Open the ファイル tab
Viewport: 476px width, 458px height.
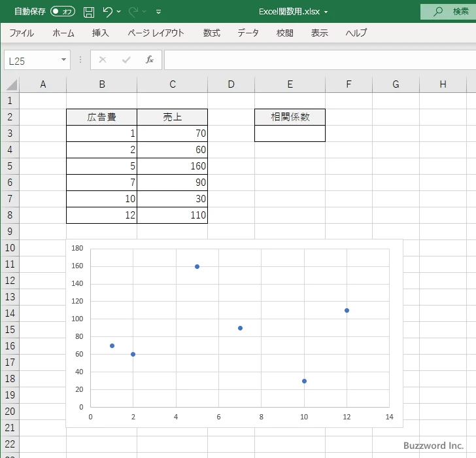pyautogui.click(x=22, y=33)
